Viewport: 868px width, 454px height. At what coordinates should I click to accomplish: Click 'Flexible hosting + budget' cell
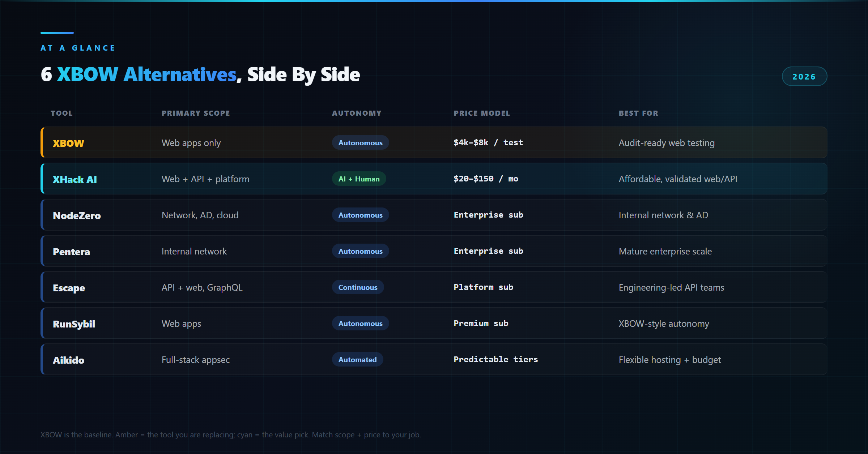(x=670, y=360)
